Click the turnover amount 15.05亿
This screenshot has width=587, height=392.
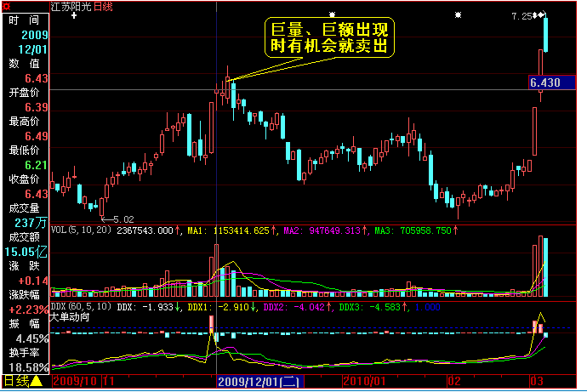(26, 252)
